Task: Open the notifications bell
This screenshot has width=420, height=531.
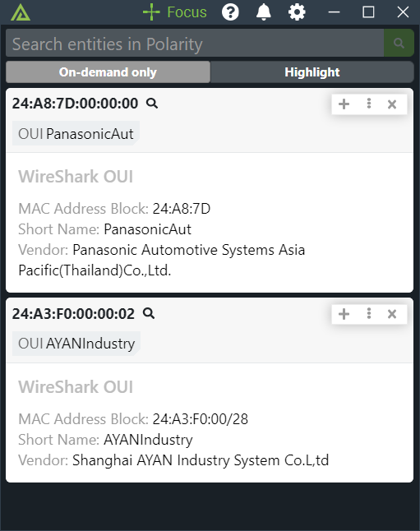Action: 264,12
